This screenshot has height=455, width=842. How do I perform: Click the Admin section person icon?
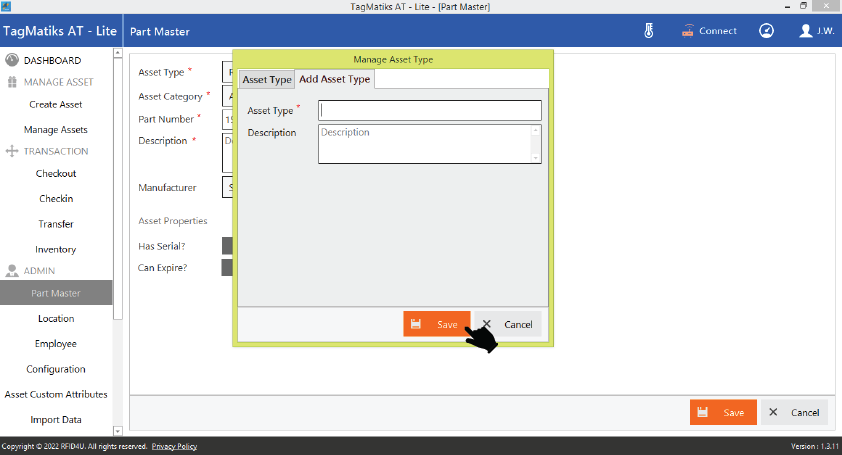click(x=12, y=271)
